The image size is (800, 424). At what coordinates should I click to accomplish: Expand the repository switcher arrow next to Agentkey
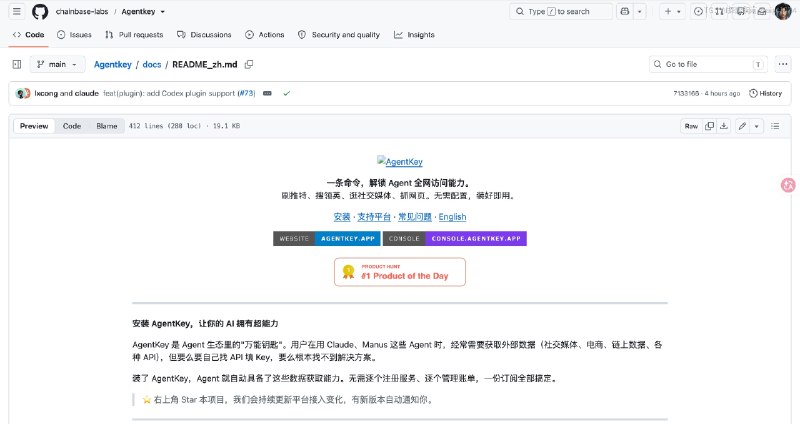coord(163,11)
